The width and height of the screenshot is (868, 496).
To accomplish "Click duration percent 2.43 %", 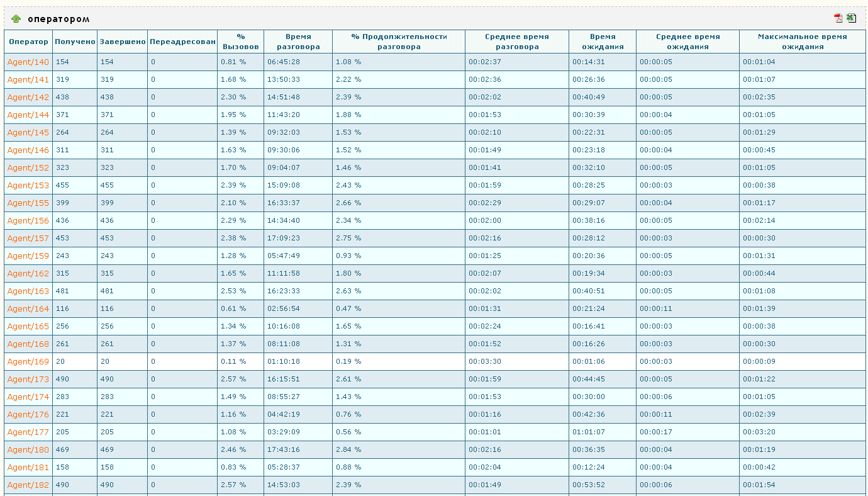I will 348,185.
